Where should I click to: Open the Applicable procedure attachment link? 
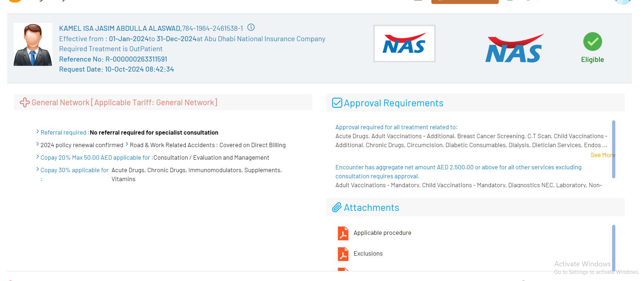pyautogui.click(x=382, y=233)
